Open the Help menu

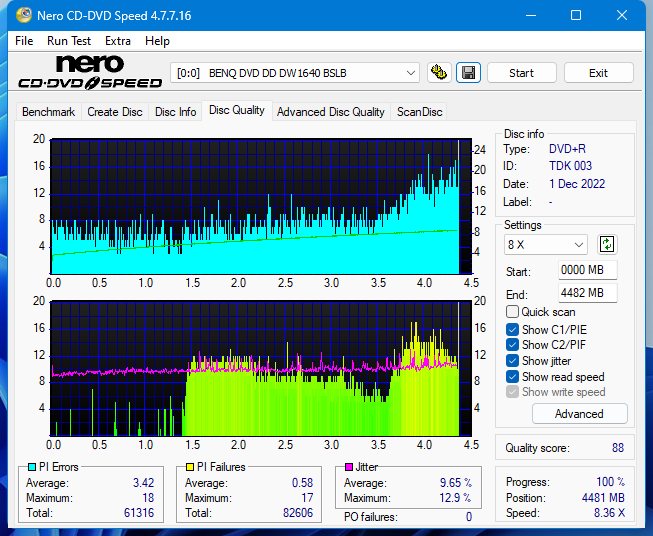coord(157,41)
